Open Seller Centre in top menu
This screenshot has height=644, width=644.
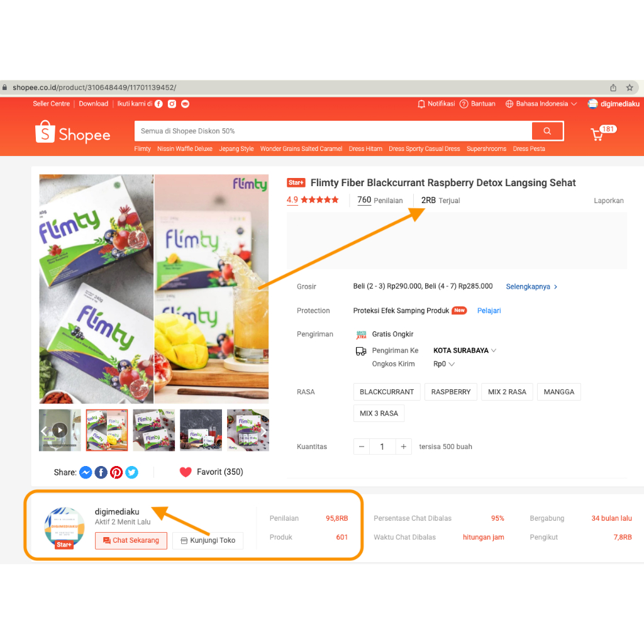[x=52, y=104]
